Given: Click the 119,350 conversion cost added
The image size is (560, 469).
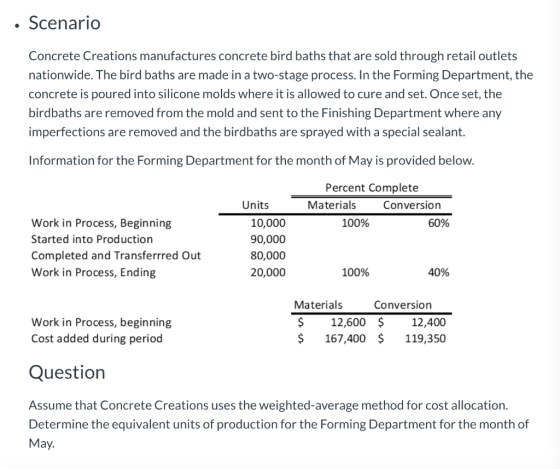Looking at the screenshot, I should [425, 338].
